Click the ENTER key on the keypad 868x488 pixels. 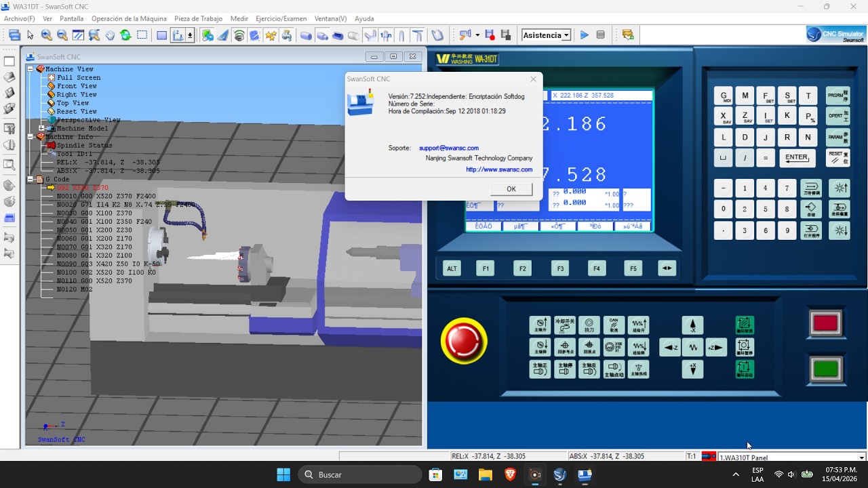(x=797, y=157)
